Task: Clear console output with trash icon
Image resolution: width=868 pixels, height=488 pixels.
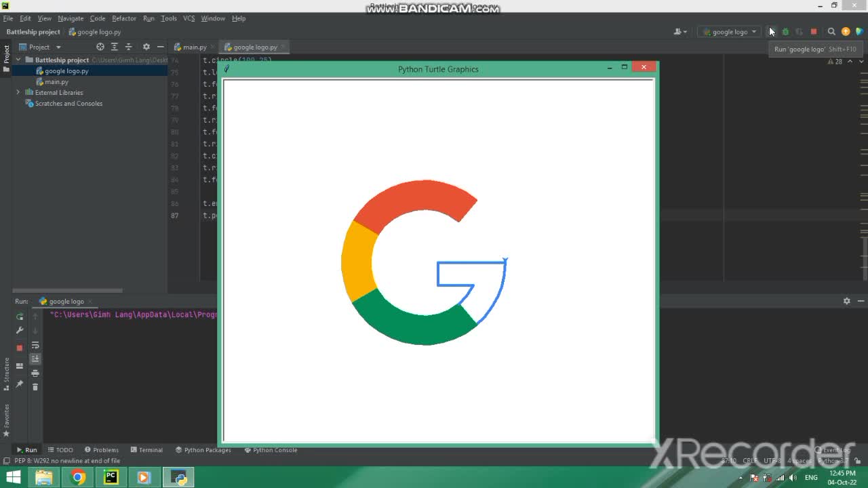Action: [x=35, y=387]
